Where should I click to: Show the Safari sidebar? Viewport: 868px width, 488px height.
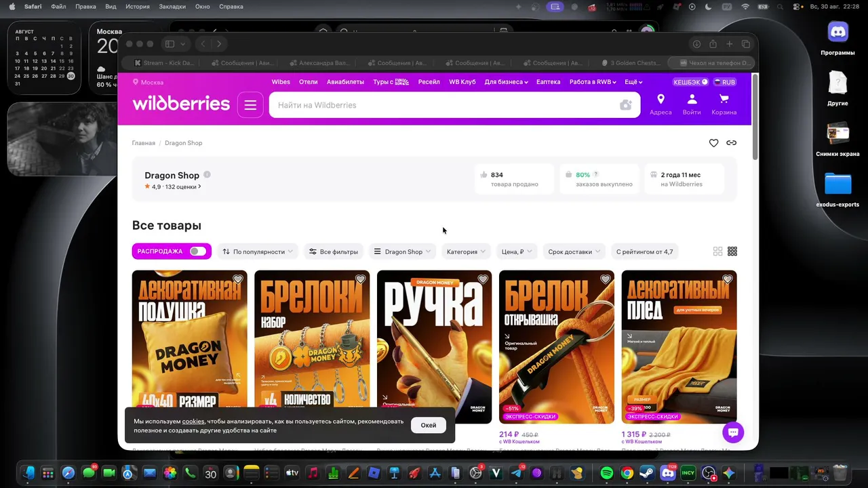pyautogui.click(x=170, y=44)
